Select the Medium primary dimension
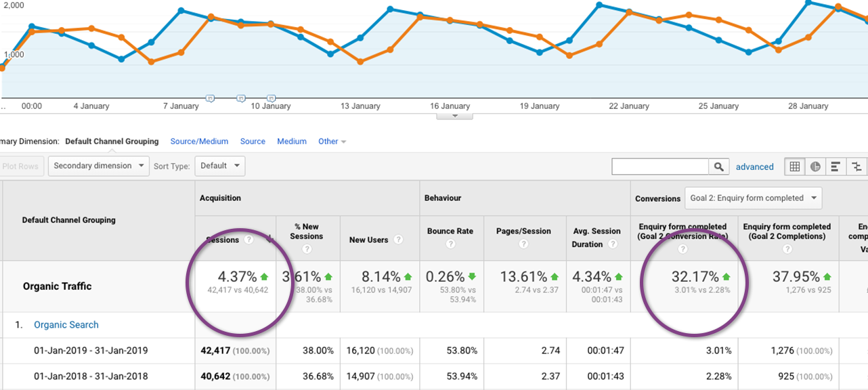Image resolution: width=868 pixels, height=390 pixels. [292, 142]
